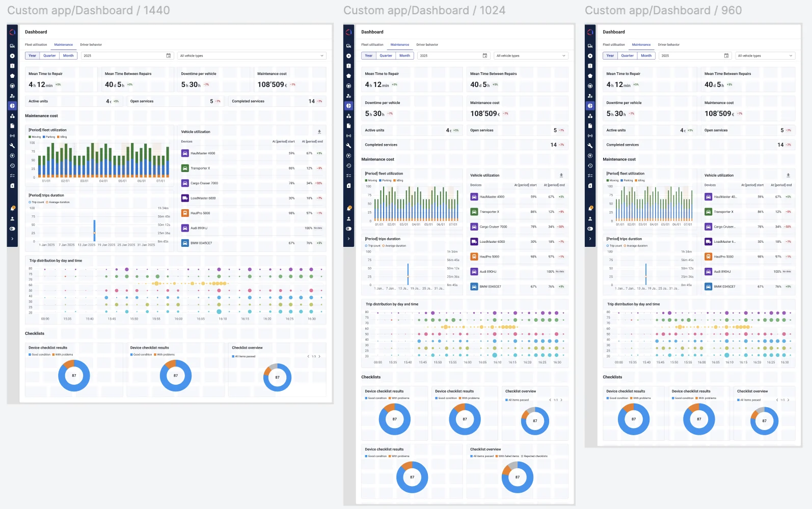Click the history clock icon in 1440 frame sidebar
This screenshot has width=812, height=509.
(12, 166)
